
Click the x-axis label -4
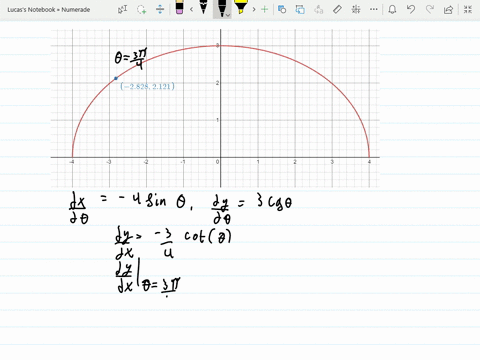(x=72, y=162)
